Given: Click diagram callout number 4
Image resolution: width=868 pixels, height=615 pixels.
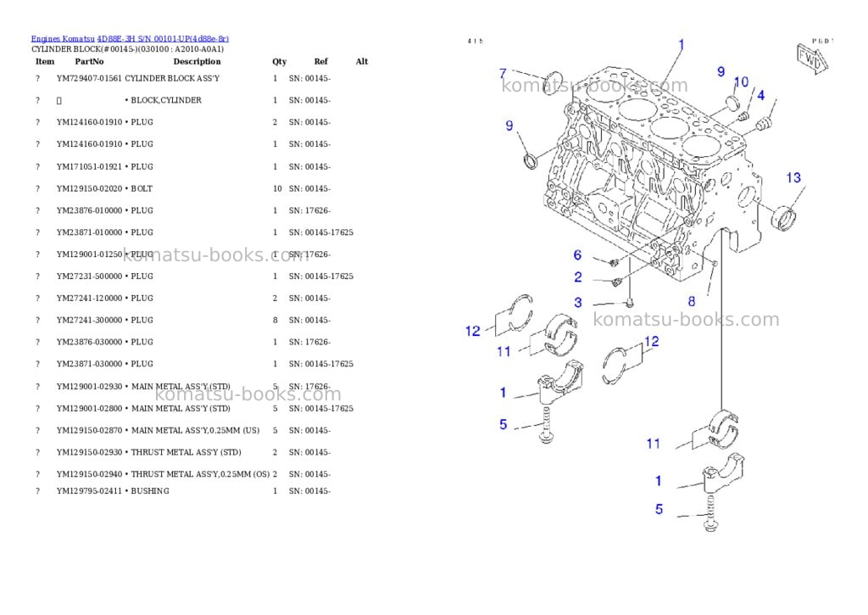Looking at the screenshot, I should 761,95.
